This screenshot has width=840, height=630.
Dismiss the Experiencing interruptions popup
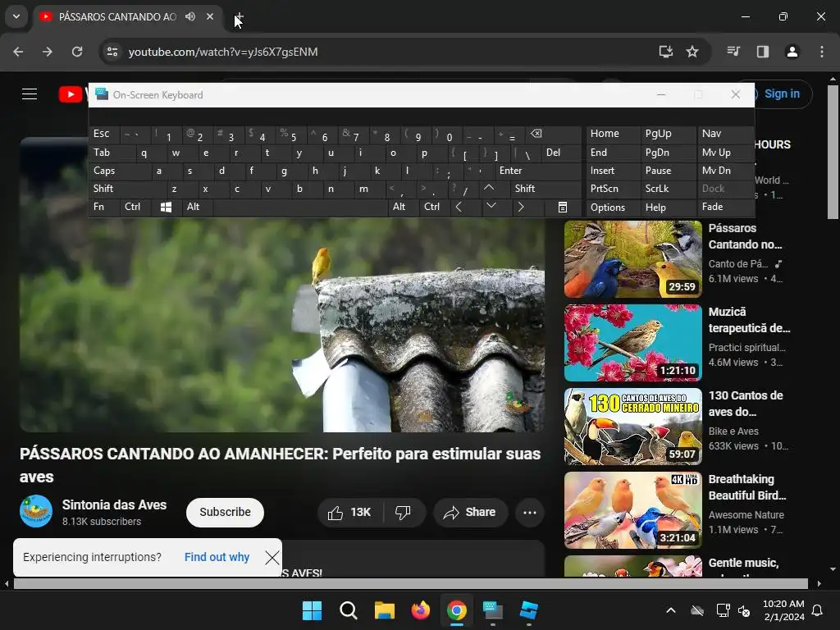point(272,557)
